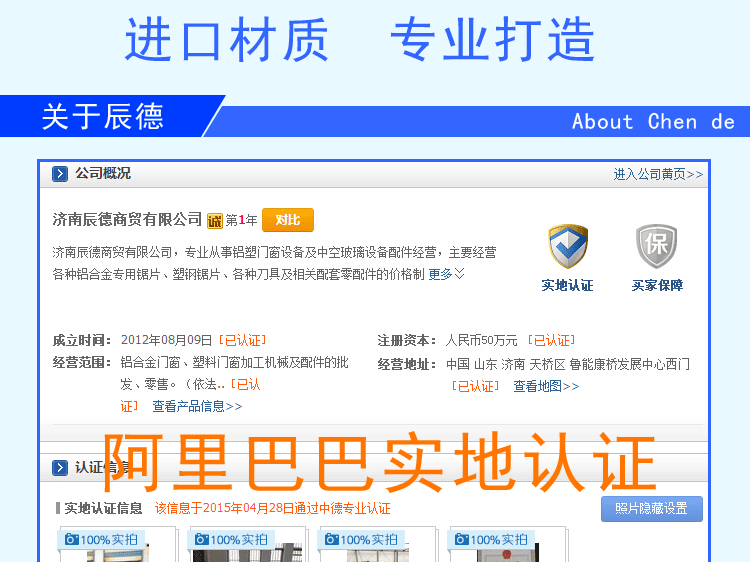
Task: Click 已认证 tag under 经营地址
Action: (x=475, y=386)
